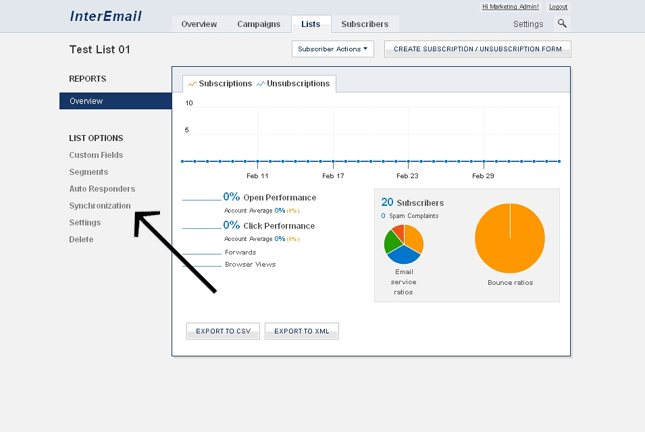Click Create Subscription / Unsubscription Form button
The height and width of the screenshot is (432, 645).
[x=477, y=49]
